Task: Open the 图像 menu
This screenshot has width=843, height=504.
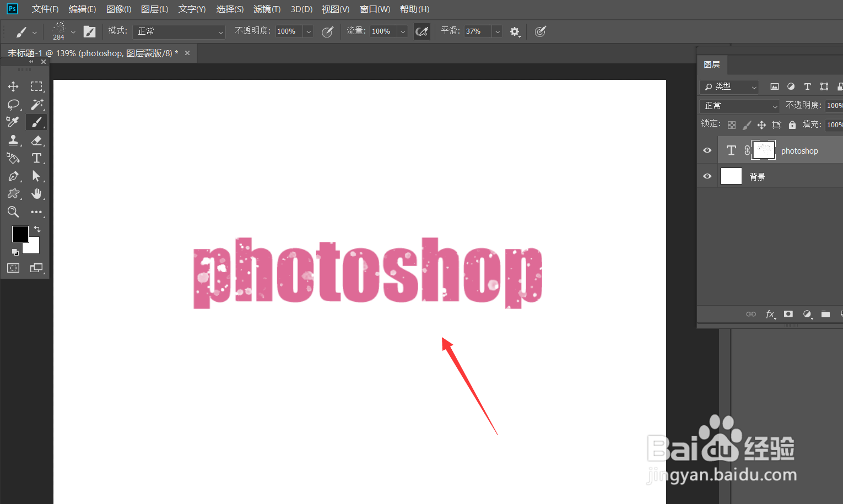Action: (119, 9)
